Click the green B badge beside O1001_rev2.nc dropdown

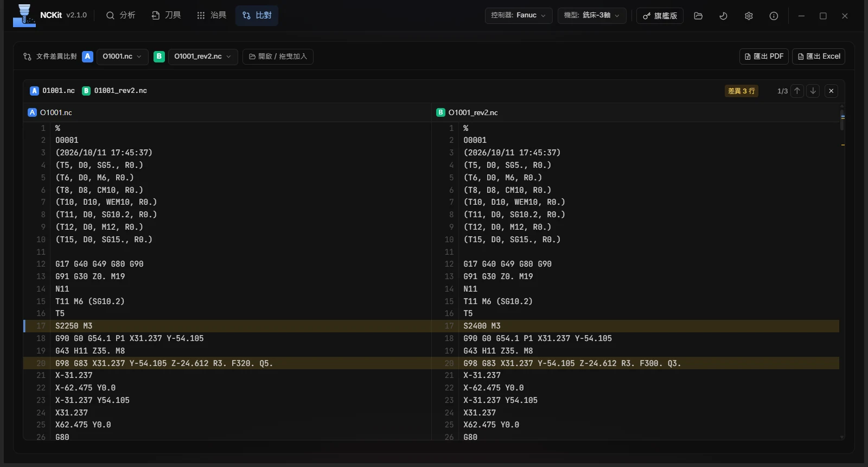[159, 56]
